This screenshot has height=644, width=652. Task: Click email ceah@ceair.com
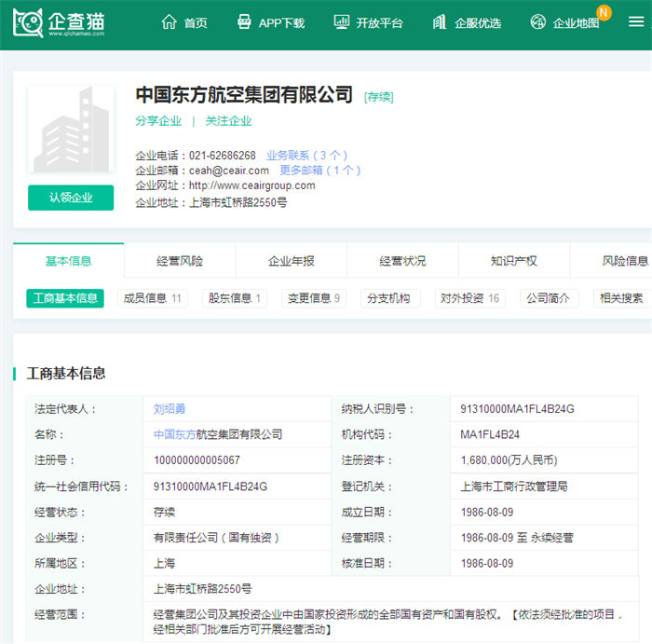pos(229,171)
